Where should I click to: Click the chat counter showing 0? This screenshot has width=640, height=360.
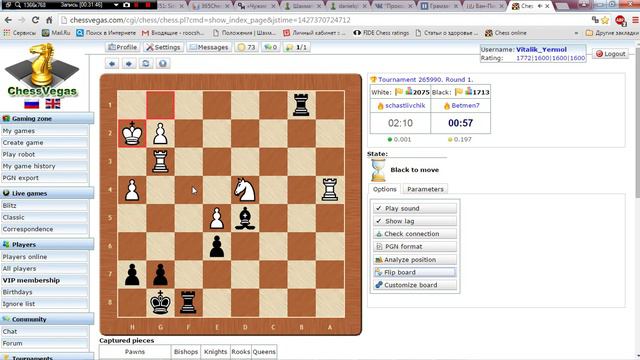[271, 47]
